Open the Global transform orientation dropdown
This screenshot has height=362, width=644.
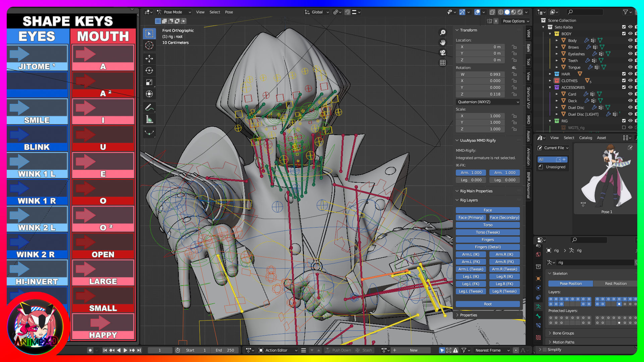pos(317,12)
